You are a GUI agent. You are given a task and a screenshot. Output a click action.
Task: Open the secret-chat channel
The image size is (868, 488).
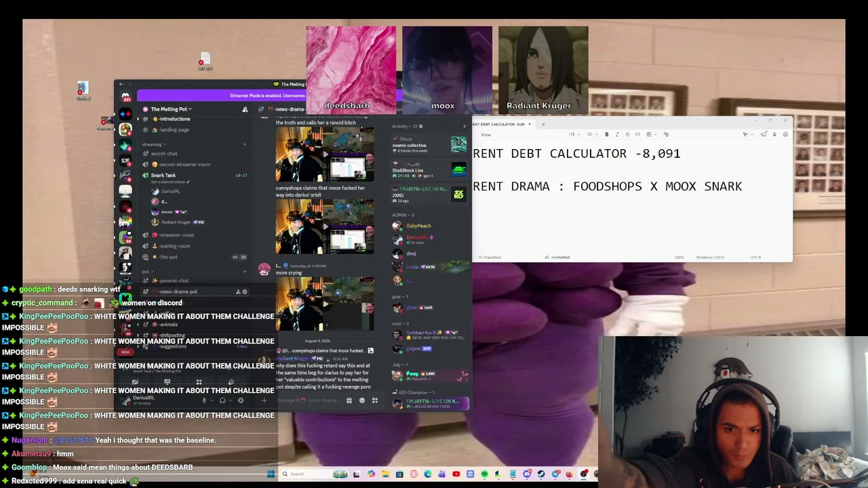click(165, 154)
